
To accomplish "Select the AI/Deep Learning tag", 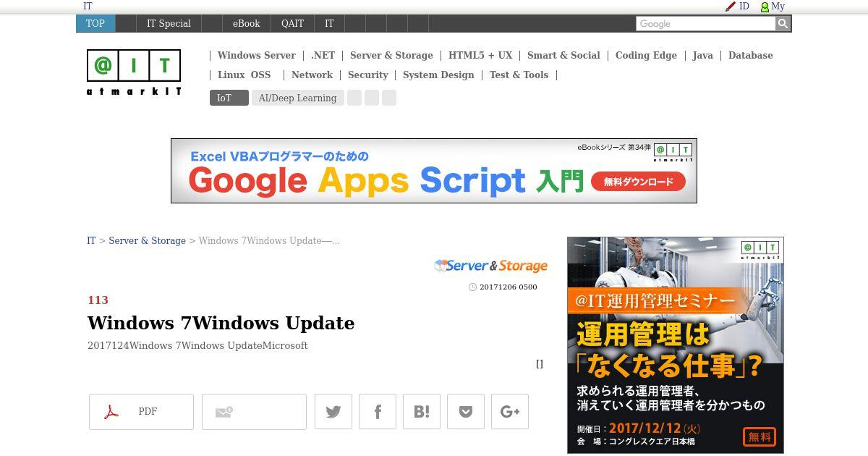I will click(297, 98).
